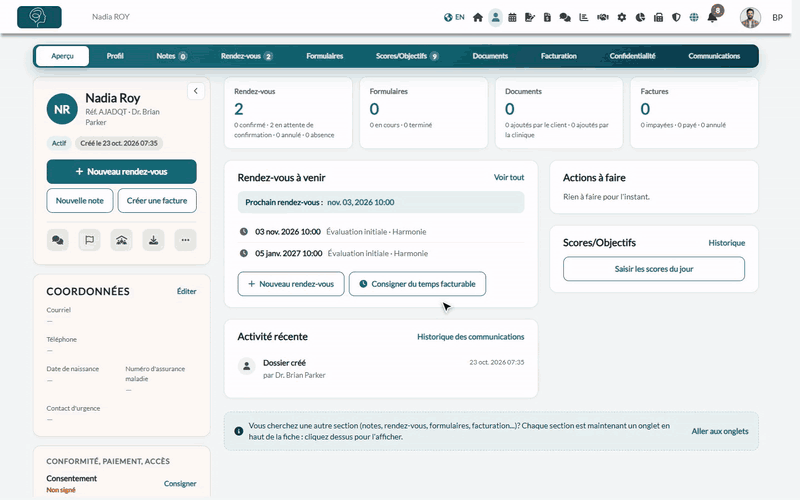Collapse the client sidebar with chevron
800x500 pixels.
click(196, 91)
